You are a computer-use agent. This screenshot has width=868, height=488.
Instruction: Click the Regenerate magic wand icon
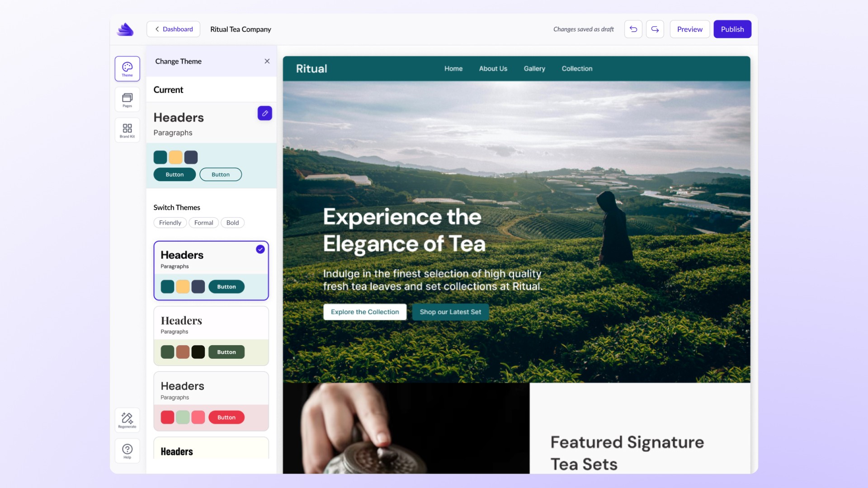[x=127, y=420]
